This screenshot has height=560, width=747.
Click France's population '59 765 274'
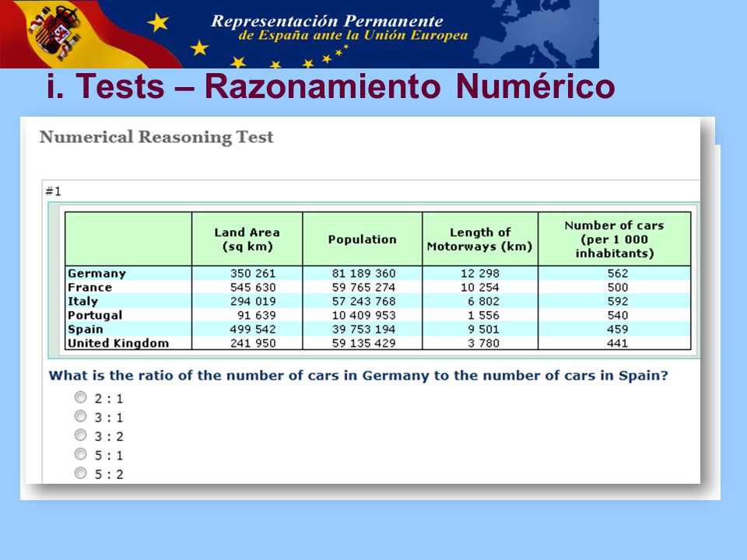[x=364, y=287]
